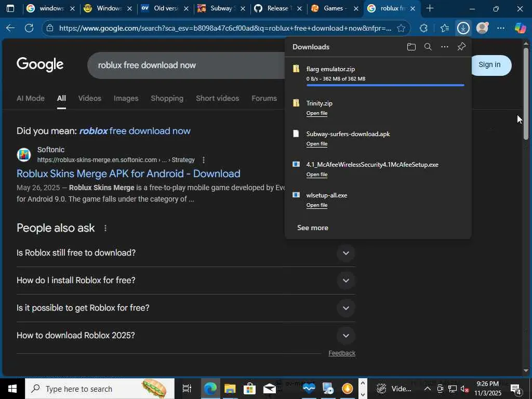Open Task View on taskbar
The width and height of the screenshot is (532, 399).
(187, 389)
